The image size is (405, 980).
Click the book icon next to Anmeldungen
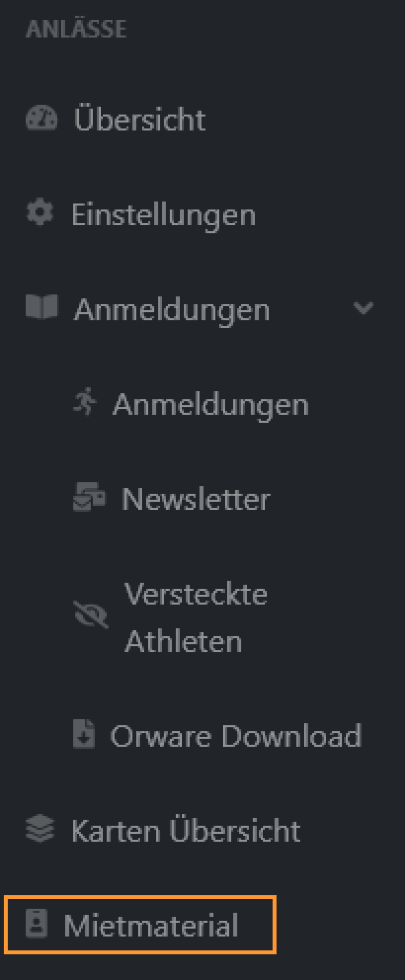click(x=42, y=307)
